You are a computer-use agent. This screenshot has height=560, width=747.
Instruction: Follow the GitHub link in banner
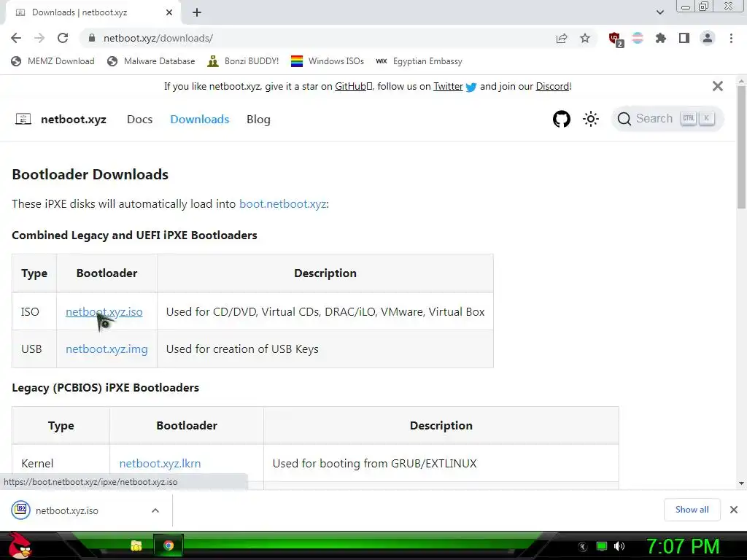[x=353, y=86]
